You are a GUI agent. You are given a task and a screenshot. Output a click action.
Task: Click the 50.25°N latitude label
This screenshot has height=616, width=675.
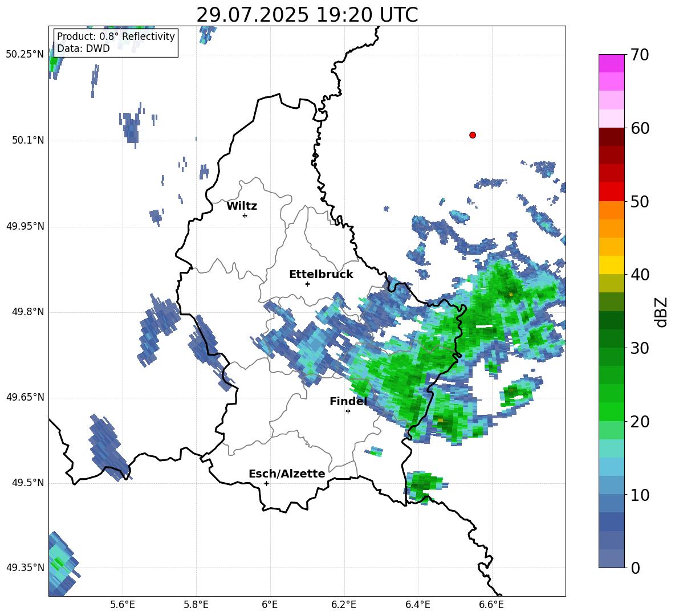25,55
